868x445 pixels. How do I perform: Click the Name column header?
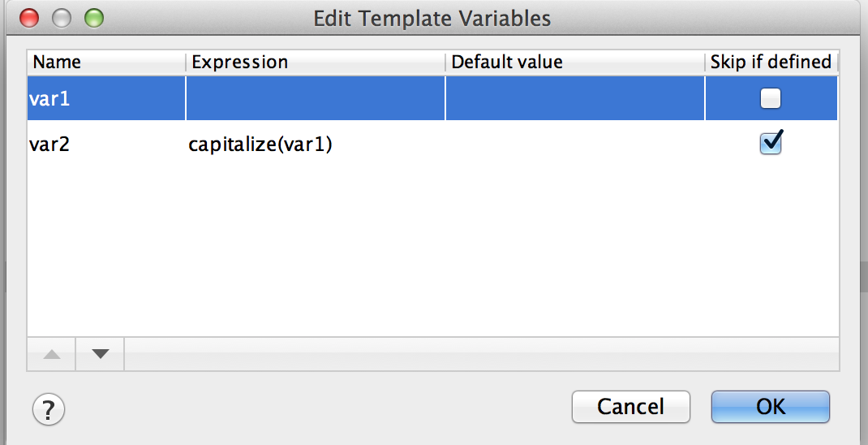[106, 62]
